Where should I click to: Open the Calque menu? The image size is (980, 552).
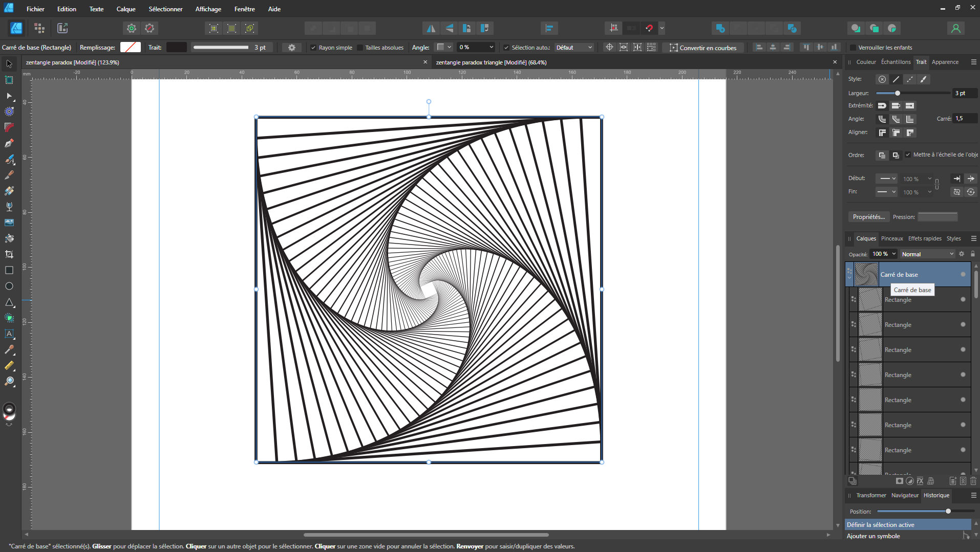click(x=125, y=9)
